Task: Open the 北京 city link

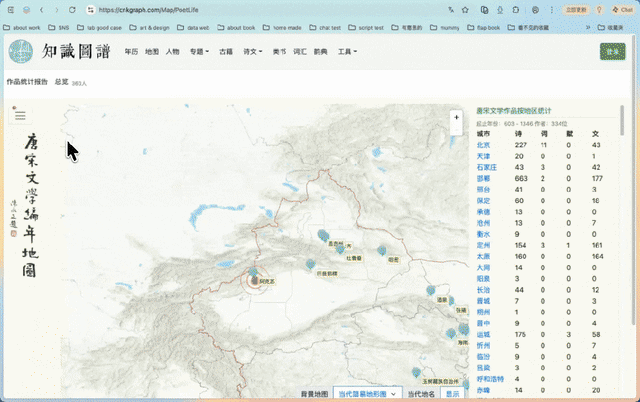Action: (x=483, y=145)
